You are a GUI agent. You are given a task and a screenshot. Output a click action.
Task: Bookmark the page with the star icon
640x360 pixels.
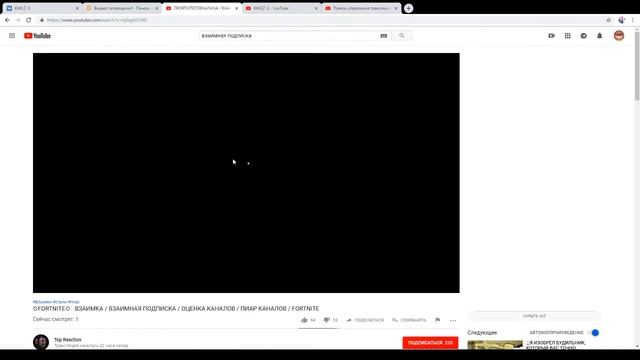point(609,20)
